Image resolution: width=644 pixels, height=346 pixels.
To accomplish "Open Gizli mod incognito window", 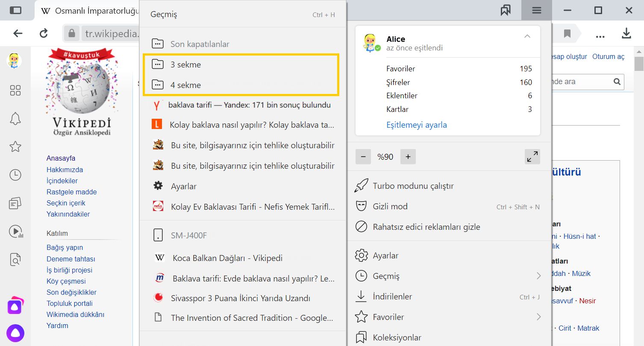I will coord(449,206).
